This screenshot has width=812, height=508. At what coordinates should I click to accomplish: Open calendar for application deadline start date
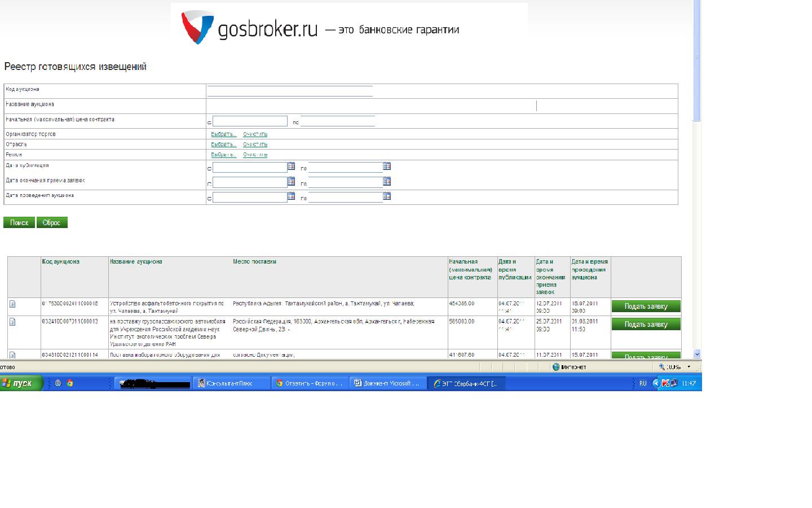tap(291, 182)
